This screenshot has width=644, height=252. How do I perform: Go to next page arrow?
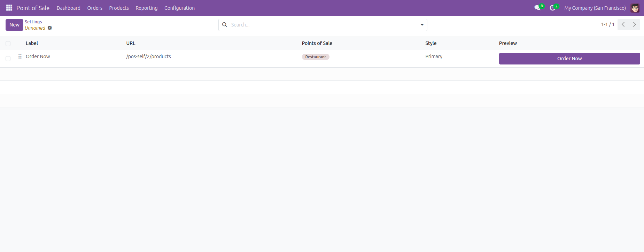(x=634, y=24)
